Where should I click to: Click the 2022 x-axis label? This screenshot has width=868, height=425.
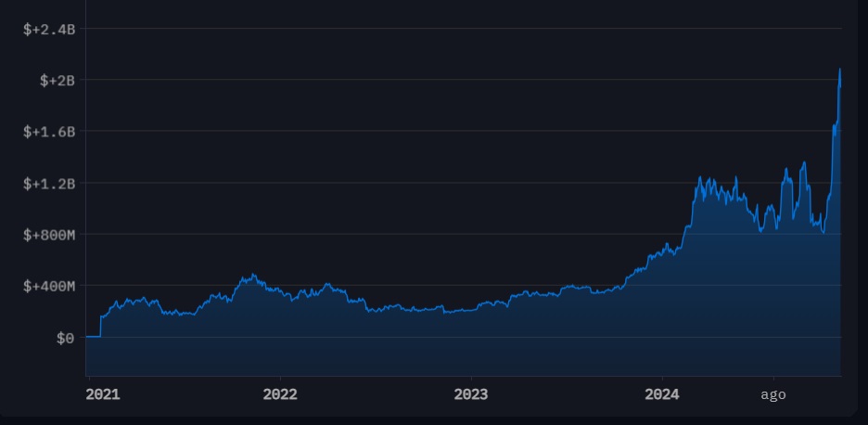click(280, 394)
